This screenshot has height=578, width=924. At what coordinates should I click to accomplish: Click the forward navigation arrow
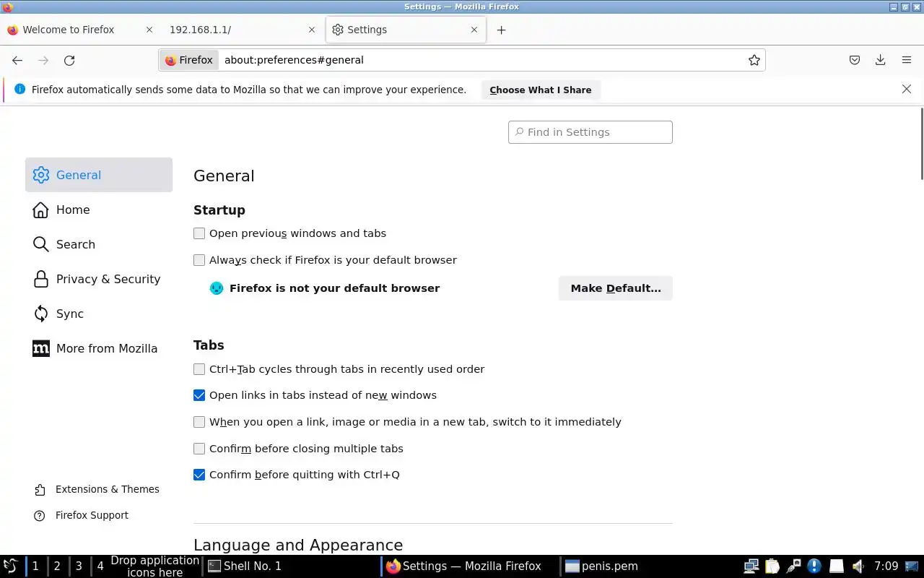[43, 61]
